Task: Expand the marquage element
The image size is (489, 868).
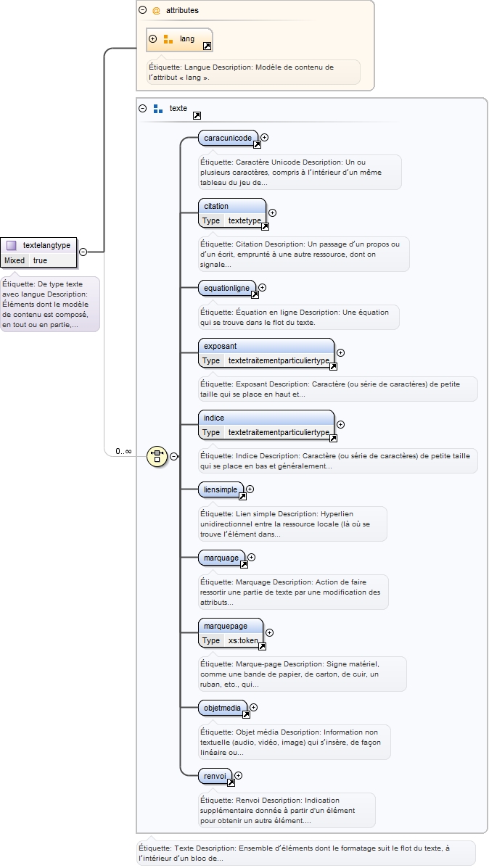Action: click(x=252, y=558)
